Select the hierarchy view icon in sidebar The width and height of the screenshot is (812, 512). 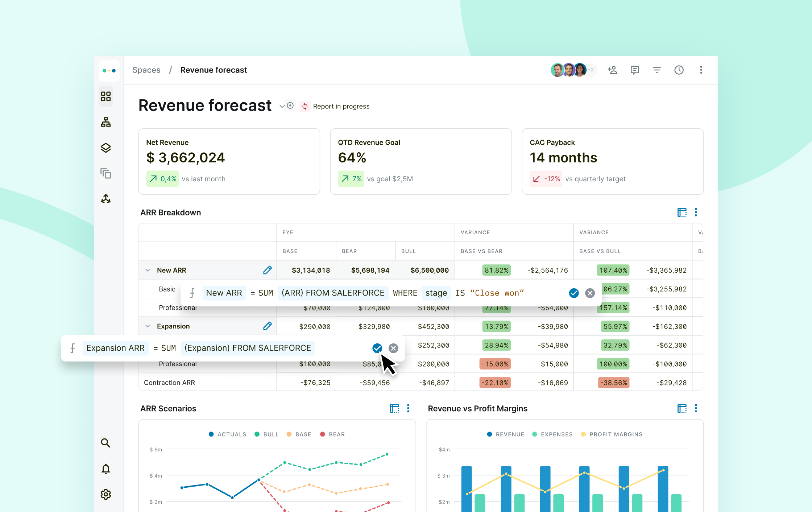pyautogui.click(x=105, y=122)
